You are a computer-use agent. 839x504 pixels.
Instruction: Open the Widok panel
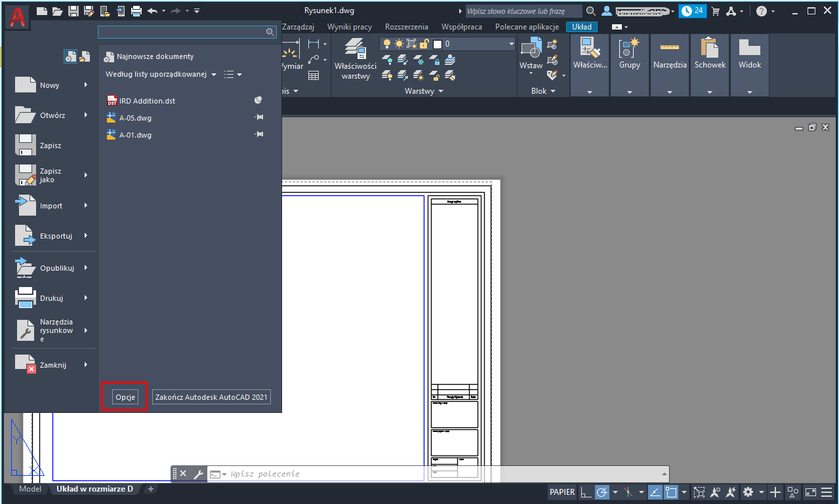coord(750,66)
